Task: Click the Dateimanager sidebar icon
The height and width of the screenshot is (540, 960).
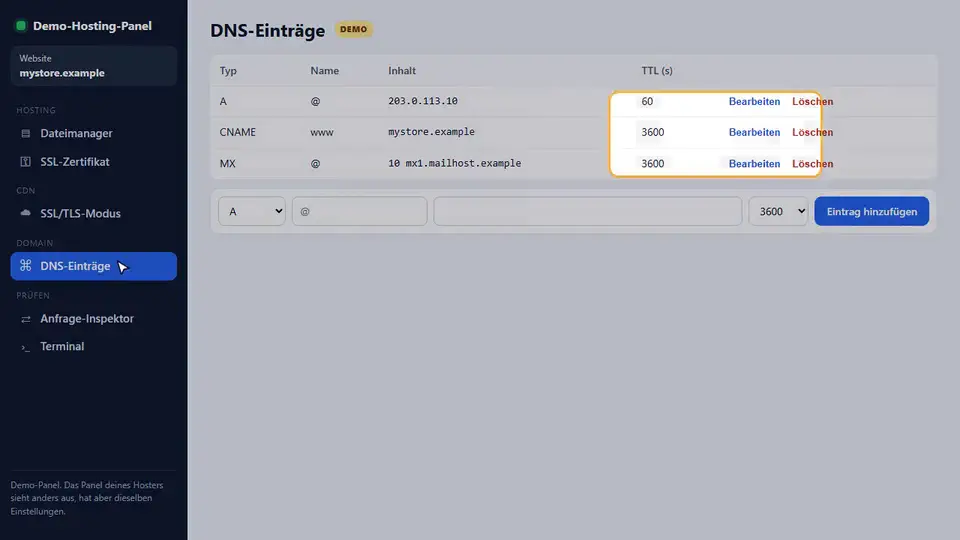Action: (26, 133)
